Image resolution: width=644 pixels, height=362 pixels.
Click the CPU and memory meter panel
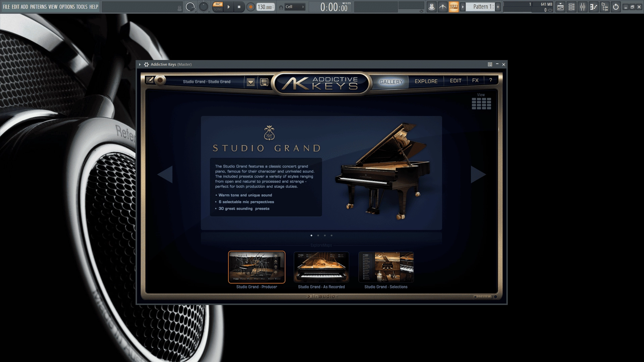(528, 7)
